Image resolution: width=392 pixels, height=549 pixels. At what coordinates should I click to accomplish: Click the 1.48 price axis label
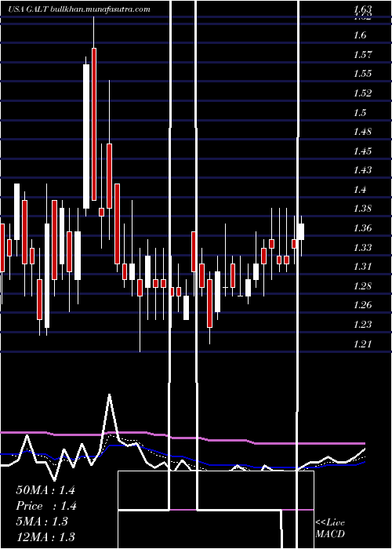(362, 132)
